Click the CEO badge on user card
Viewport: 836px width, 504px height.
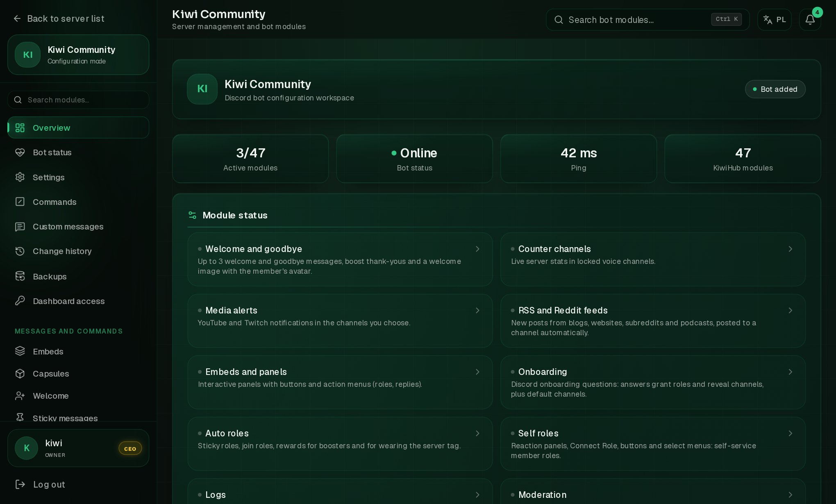[x=130, y=449]
